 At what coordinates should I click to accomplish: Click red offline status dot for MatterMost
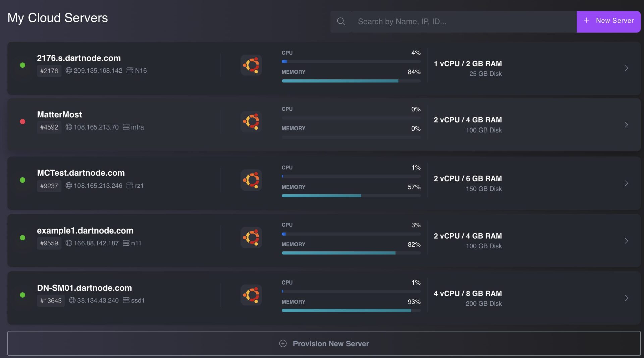[23, 122]
